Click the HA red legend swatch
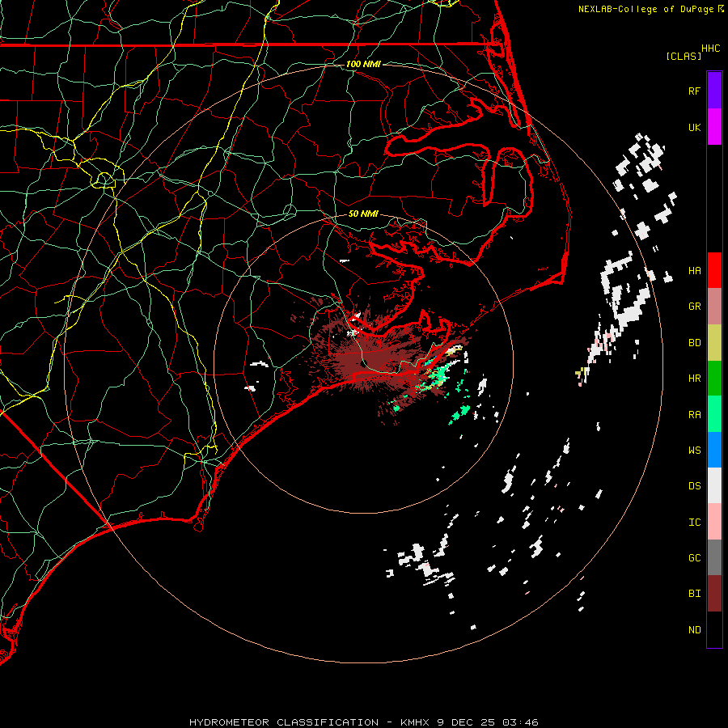This screenshot has height=728, width=728. point(714,270)
